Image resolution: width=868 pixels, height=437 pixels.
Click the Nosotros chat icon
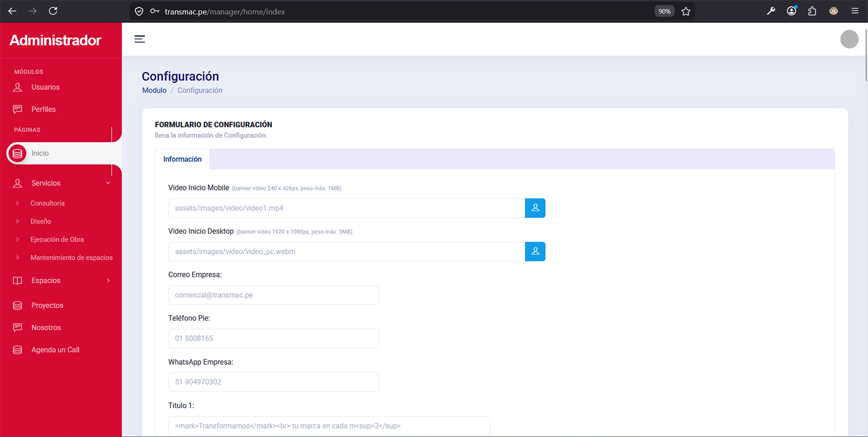(x=17, y=328)
